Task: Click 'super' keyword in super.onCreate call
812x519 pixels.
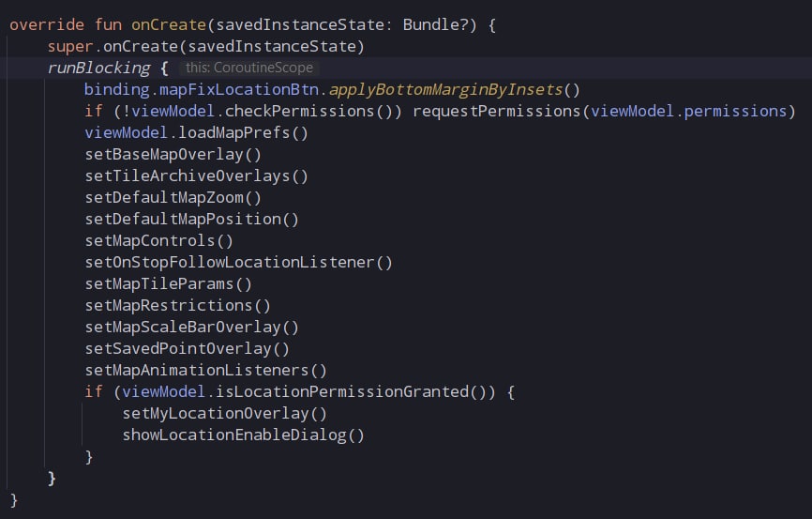Action: pos(70,47)
